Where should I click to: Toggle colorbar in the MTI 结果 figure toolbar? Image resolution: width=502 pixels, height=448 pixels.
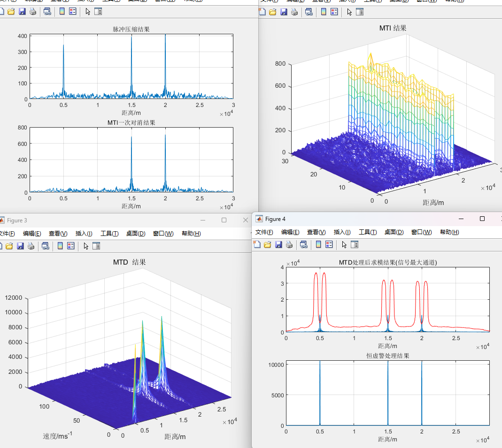click(324, 12)
